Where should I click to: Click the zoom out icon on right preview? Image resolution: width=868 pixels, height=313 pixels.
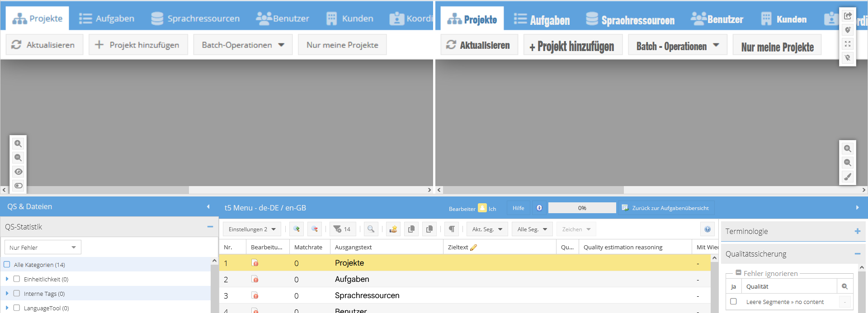click(x=848, y=163)
